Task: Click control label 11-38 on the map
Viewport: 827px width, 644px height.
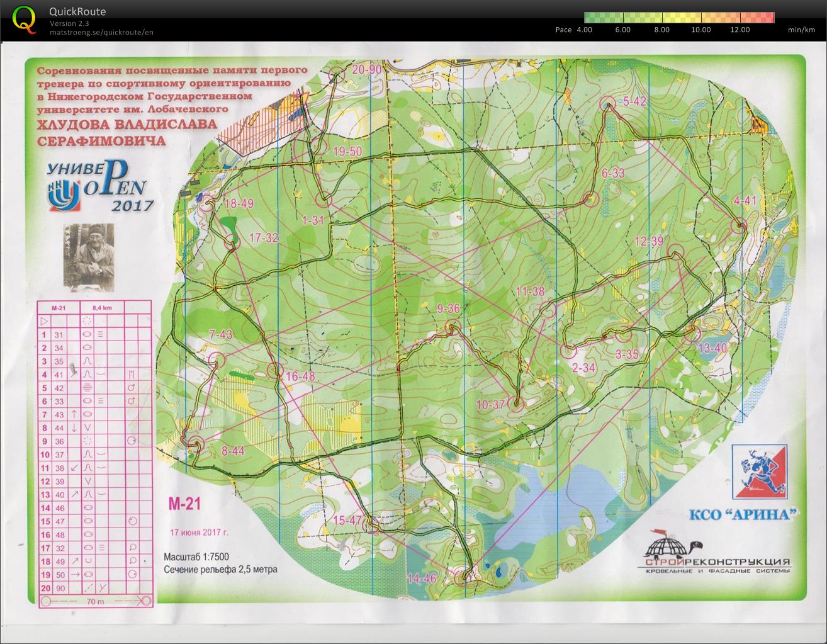Action: [529, 291]
